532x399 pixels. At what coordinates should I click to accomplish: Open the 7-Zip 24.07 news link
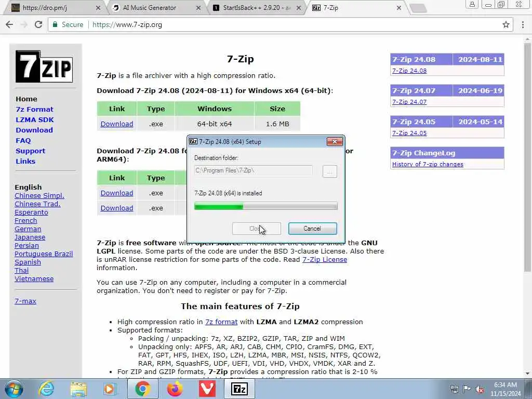coord(409,102)
